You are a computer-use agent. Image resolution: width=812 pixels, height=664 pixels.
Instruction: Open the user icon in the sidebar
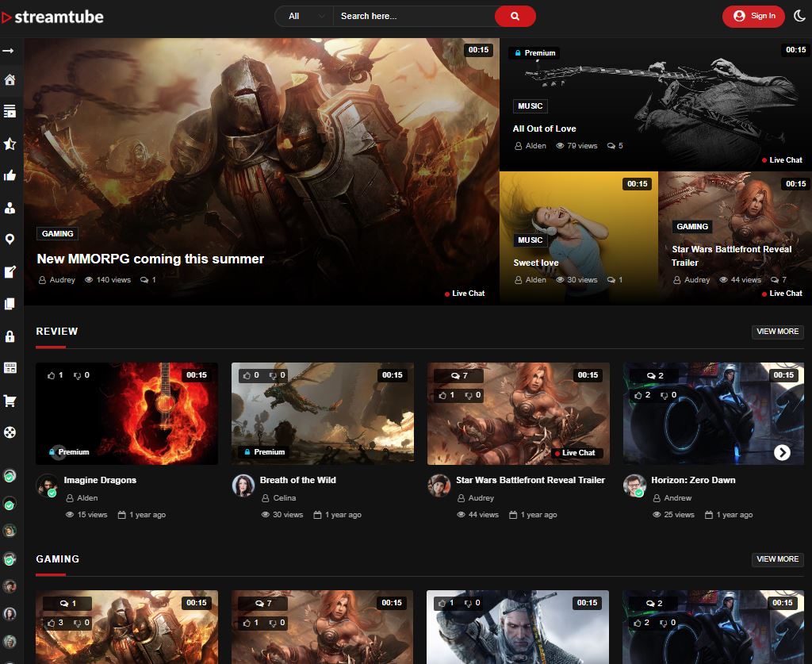[x=10, y=208]
